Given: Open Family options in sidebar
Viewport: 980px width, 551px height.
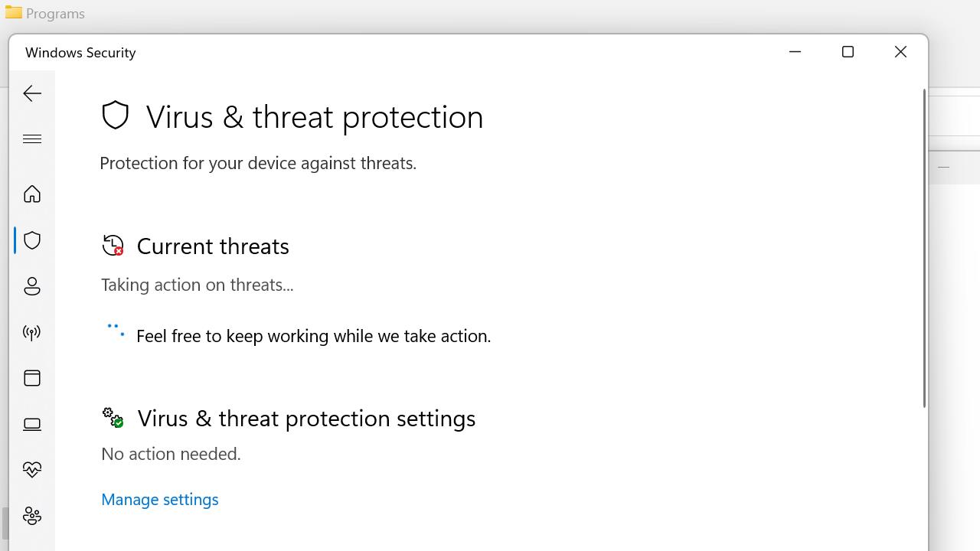Looking at the screenshot, I should pos(32,516).
